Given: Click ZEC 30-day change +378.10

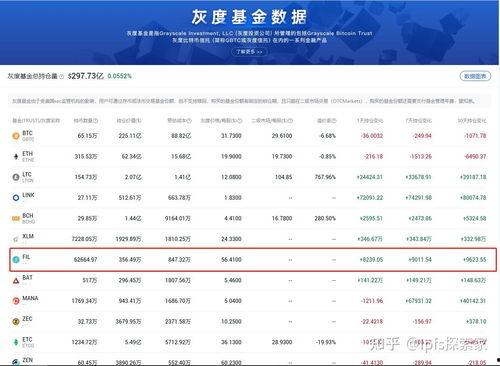Looking at the screenshot, I should (476, 322).
